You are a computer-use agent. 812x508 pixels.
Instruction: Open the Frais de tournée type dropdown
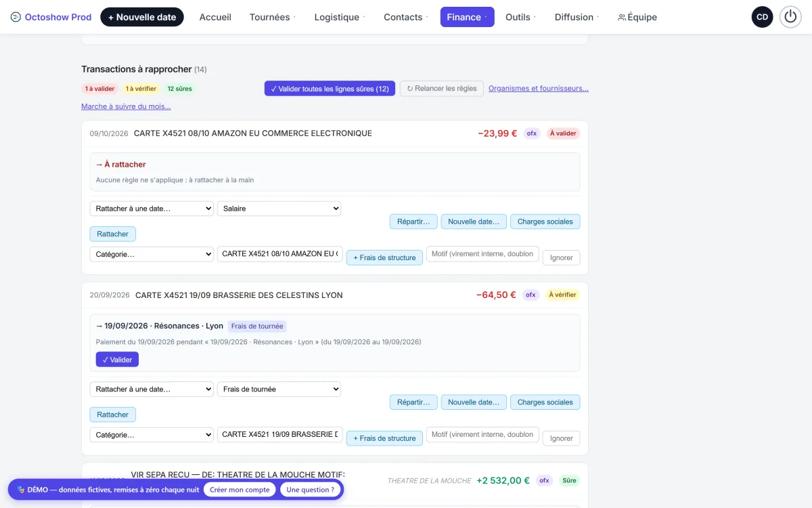pos(279,389)
